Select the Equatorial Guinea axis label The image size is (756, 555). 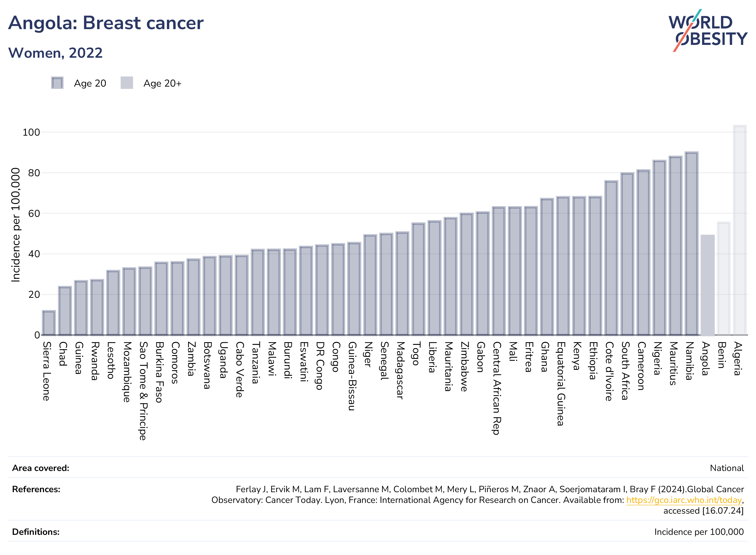pyautogui.click(x=561, y=384)
